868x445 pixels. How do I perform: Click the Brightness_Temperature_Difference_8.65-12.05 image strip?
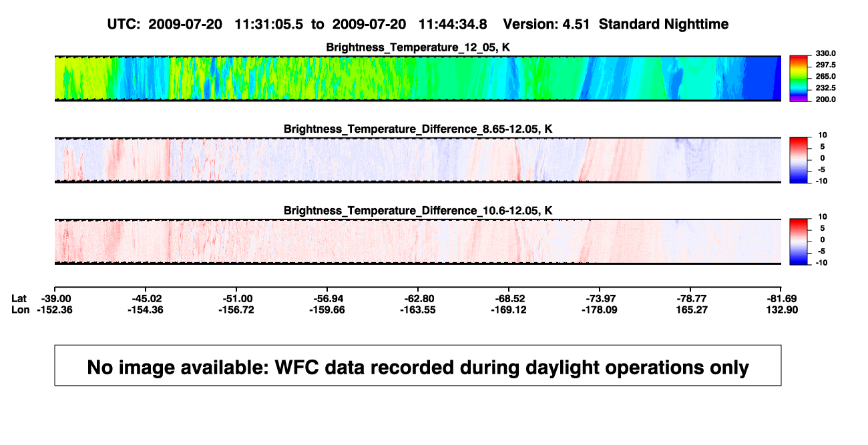tap(417, 160)
